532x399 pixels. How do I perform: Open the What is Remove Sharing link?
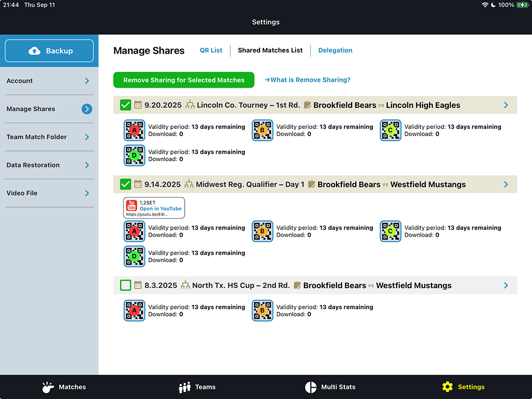[307, 80]
